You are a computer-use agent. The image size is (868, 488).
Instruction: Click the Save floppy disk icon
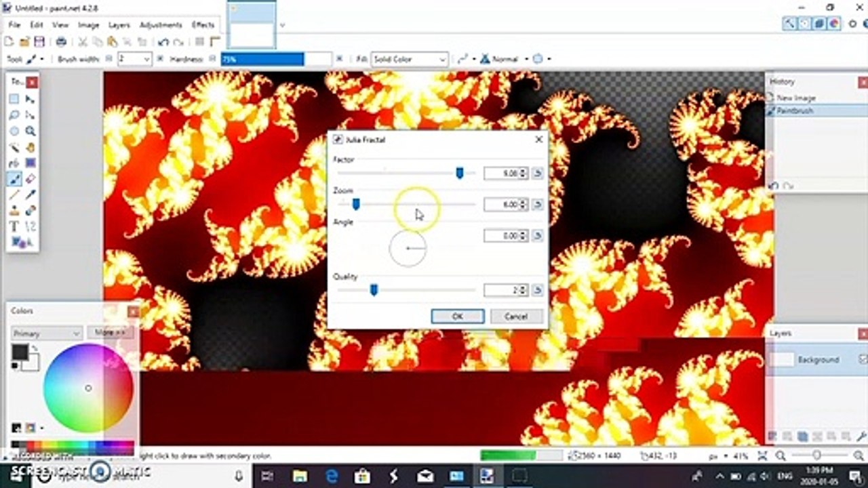pos(39,42)
